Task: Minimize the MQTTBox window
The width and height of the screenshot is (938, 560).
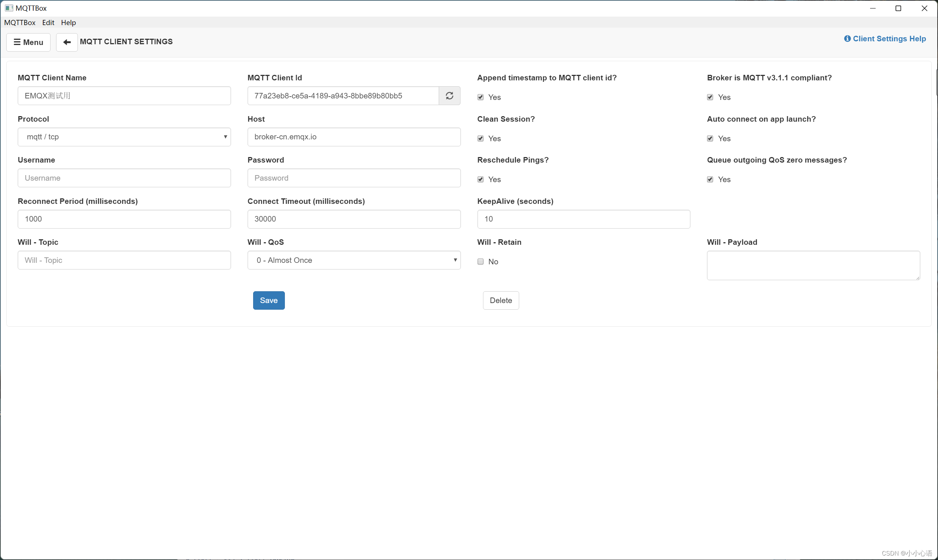Action: pos(872,8)
